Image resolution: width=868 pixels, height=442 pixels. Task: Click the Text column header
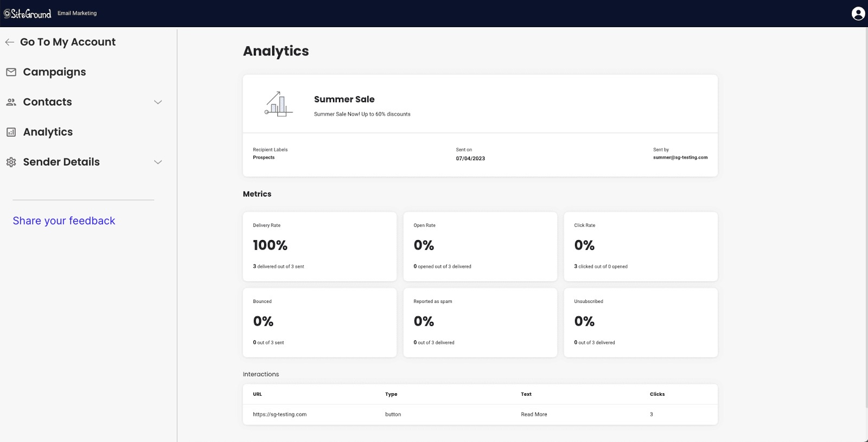click(526, 394)
